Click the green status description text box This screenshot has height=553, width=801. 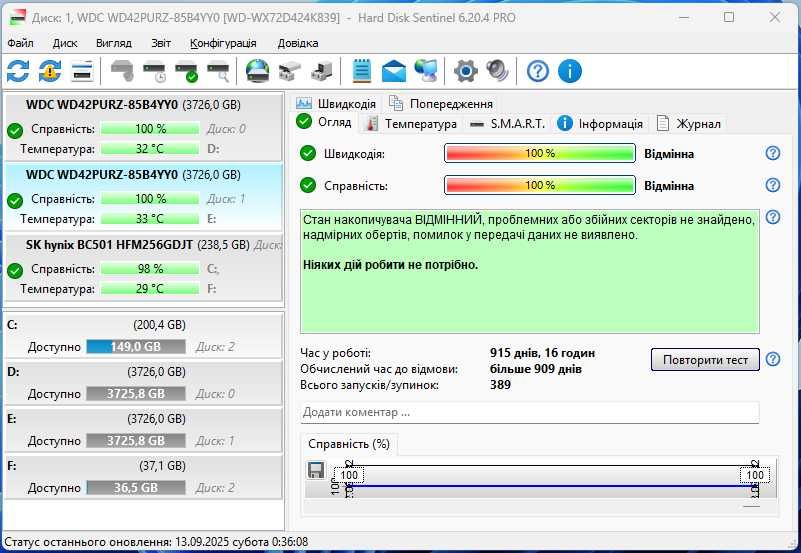coord(530,271)
